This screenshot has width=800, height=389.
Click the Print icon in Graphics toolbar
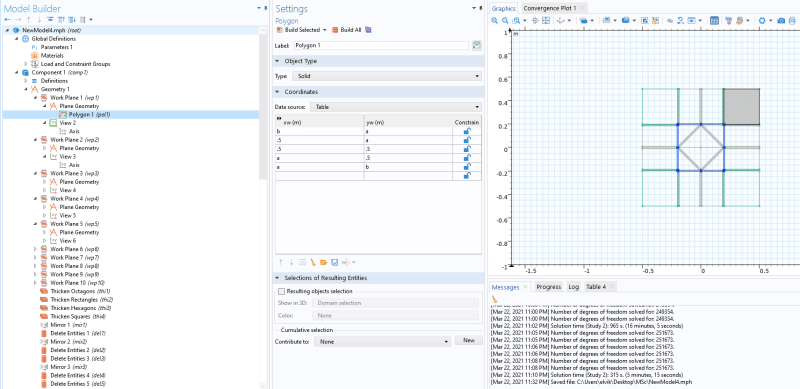point(792,20)
